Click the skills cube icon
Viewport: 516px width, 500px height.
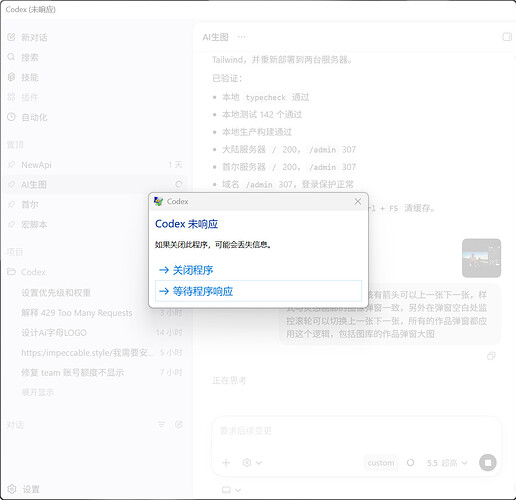point(11,77)
